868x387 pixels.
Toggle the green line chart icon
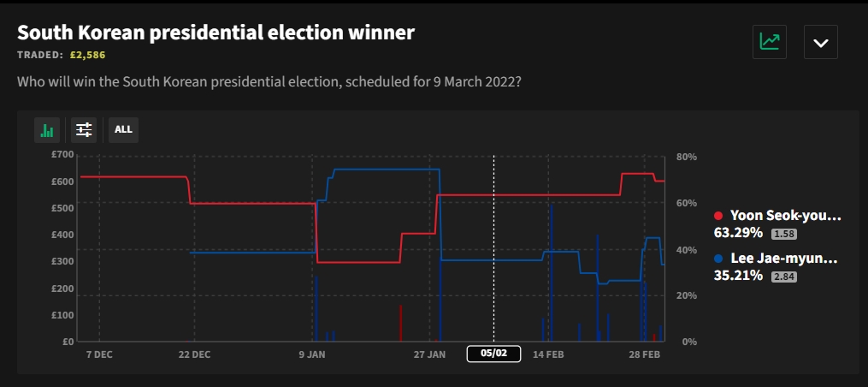coord(769,42)
